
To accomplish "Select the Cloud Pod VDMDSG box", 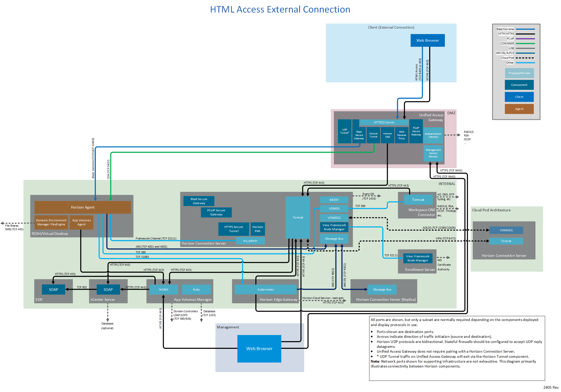I will point(506,230).
